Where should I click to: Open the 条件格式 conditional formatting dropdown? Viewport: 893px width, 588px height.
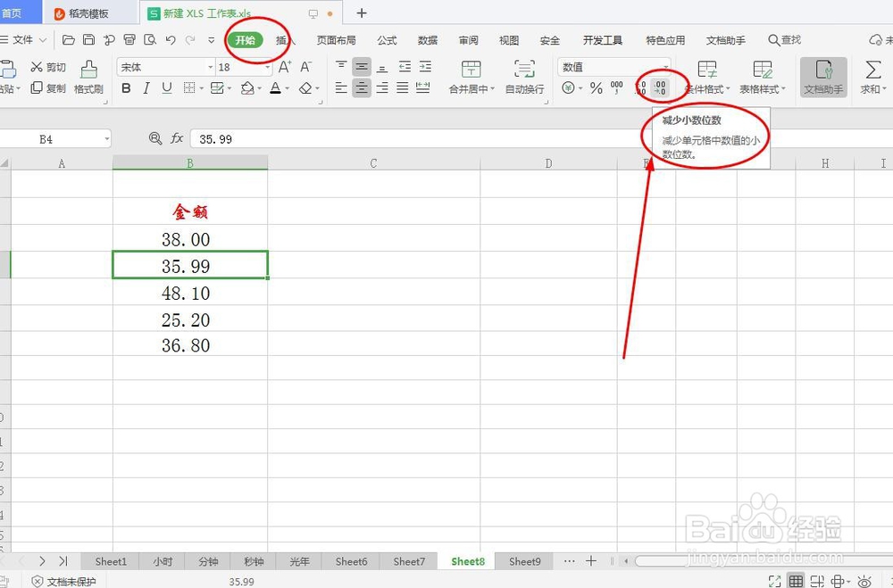[x=706, y=78]
